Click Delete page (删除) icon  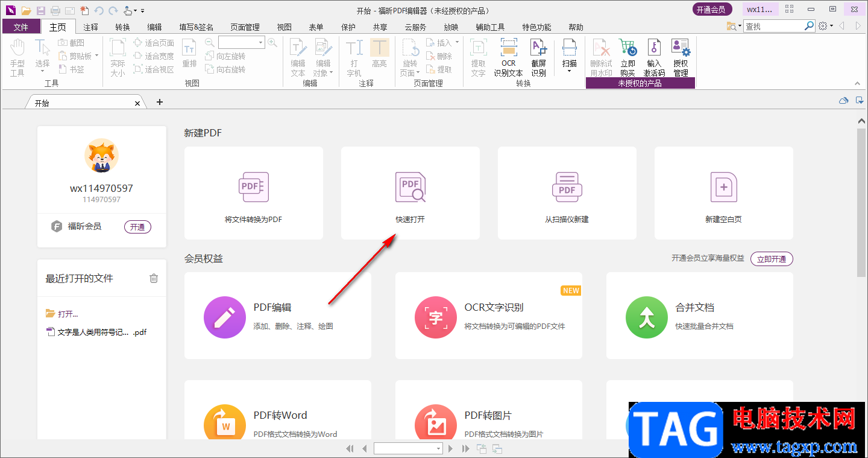439,56
